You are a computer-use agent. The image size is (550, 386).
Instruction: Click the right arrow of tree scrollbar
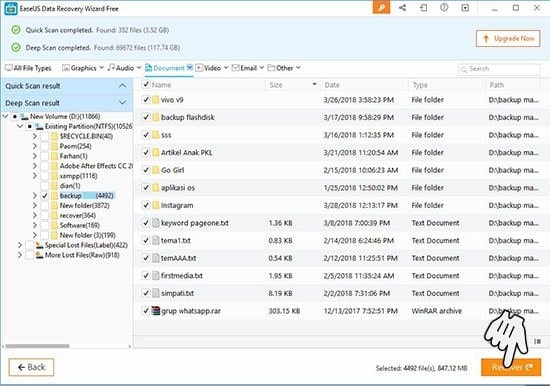tap(129, 346)
